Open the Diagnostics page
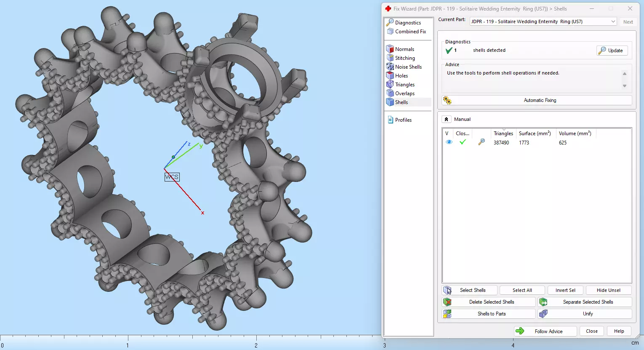The height and width of the screenshot is (350, 644). click(x=407, y=23)
